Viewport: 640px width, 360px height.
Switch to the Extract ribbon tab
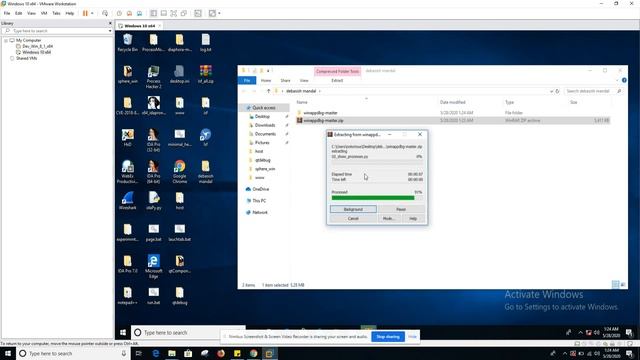tap(337, 80)
